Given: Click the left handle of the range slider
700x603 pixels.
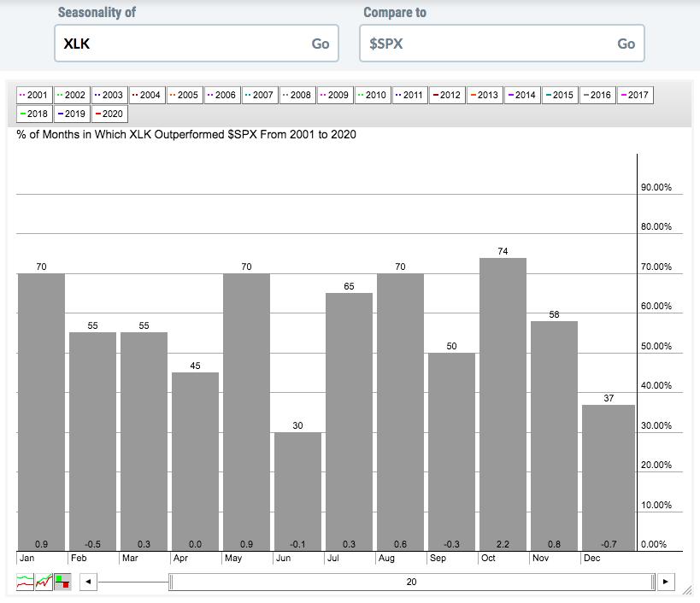Looking at the screenshot, I should point(171,582).
